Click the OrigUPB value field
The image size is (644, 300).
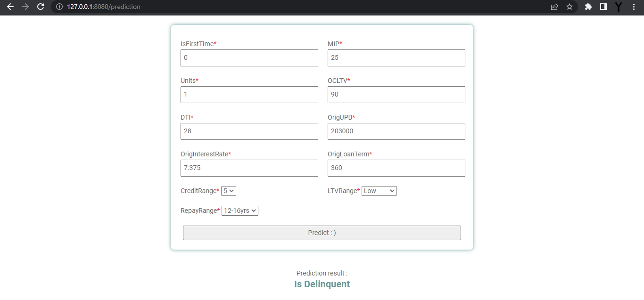(396, 131)
